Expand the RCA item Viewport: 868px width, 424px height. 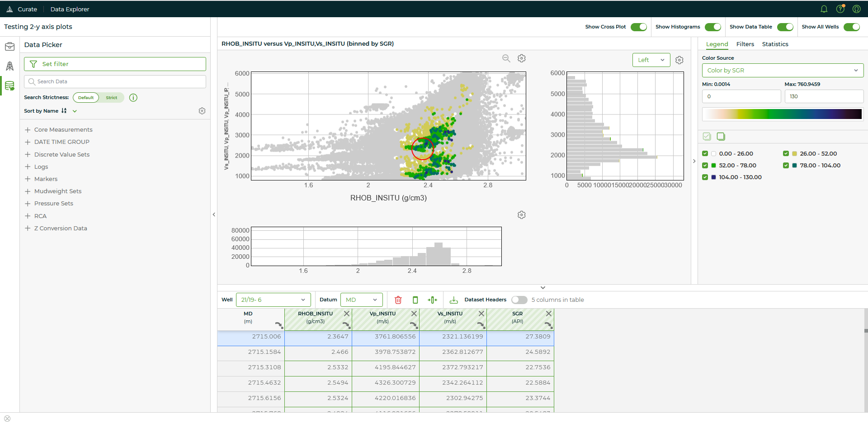pos(28,216)
